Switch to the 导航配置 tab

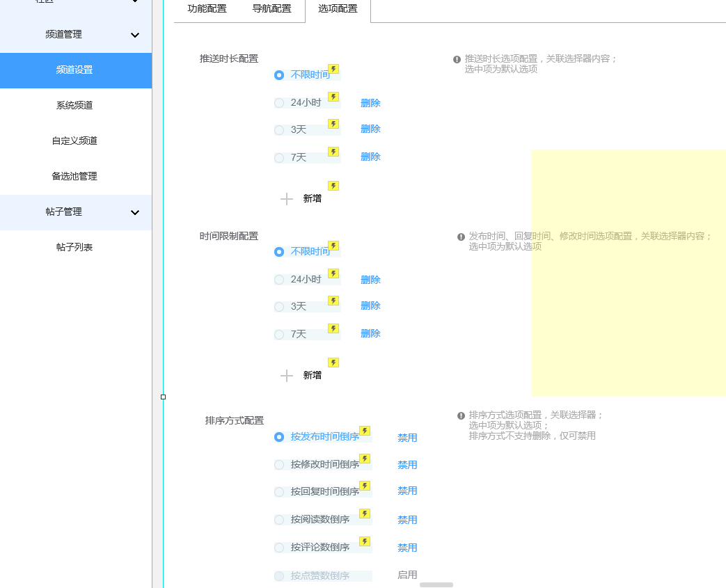(x=271, y=9)
